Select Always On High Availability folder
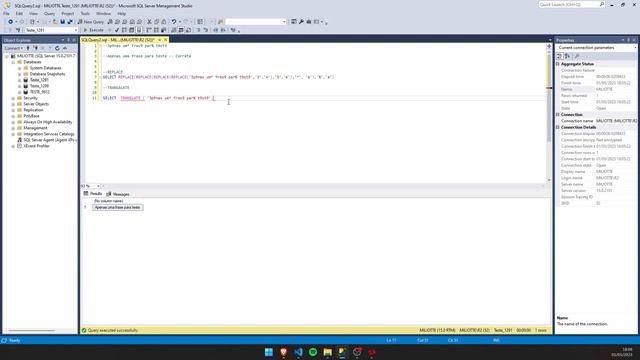 click(48, 122)
